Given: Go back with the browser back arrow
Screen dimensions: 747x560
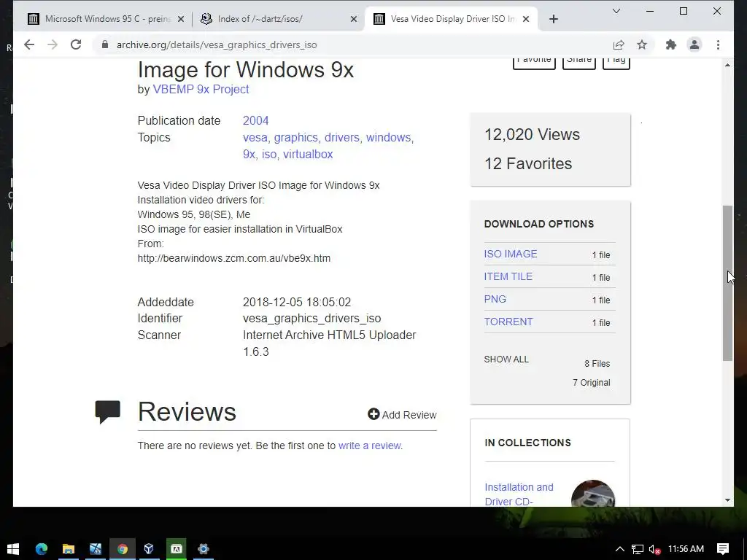Looking at the screenshot, I should click(x=29, y=44).
